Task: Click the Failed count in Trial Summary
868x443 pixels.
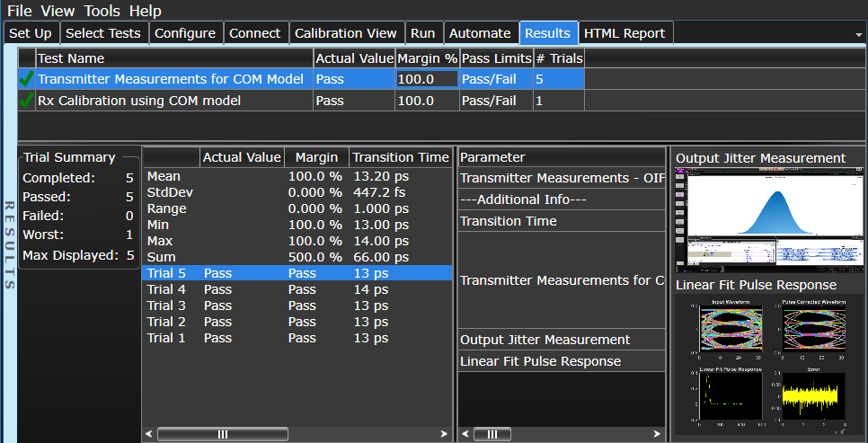Action: coord(129,216)
